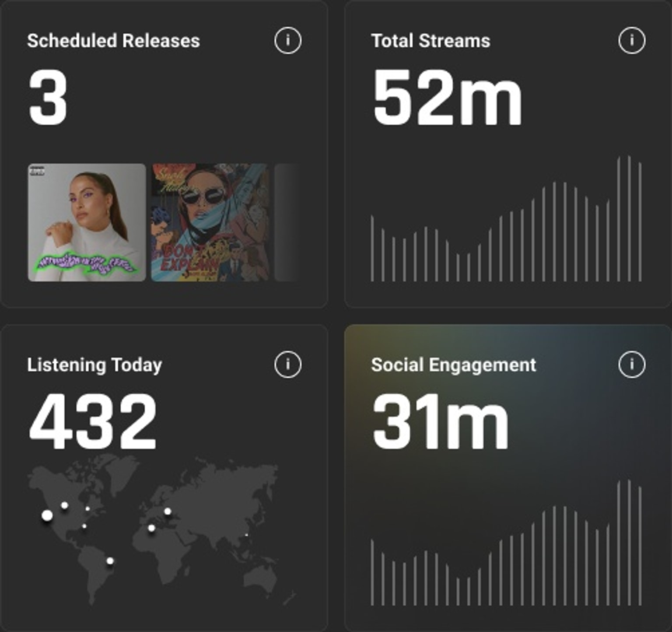
Task: Click the Social Engagement heading
Action: tap(453, 365)
